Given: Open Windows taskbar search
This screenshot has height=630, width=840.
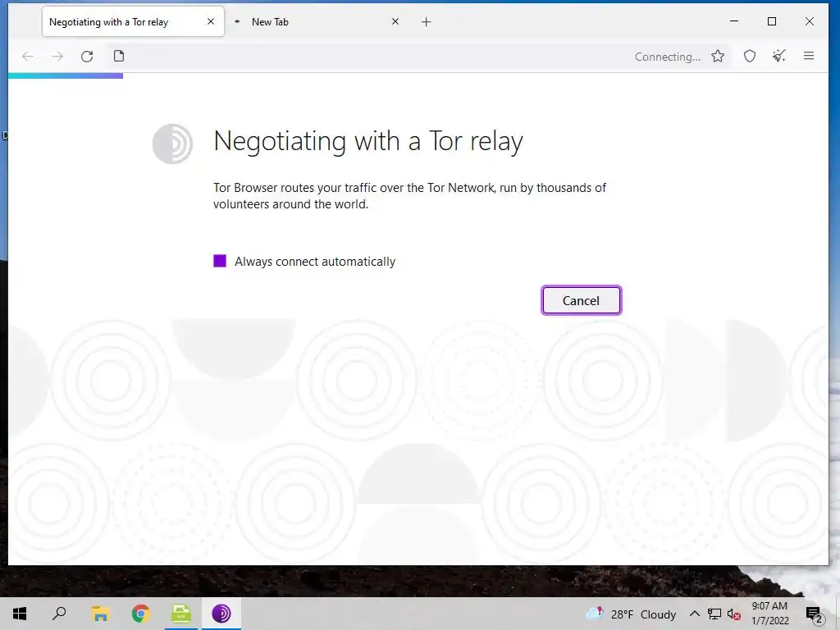Looking at the screenshot, I should [x=59, y=614].
